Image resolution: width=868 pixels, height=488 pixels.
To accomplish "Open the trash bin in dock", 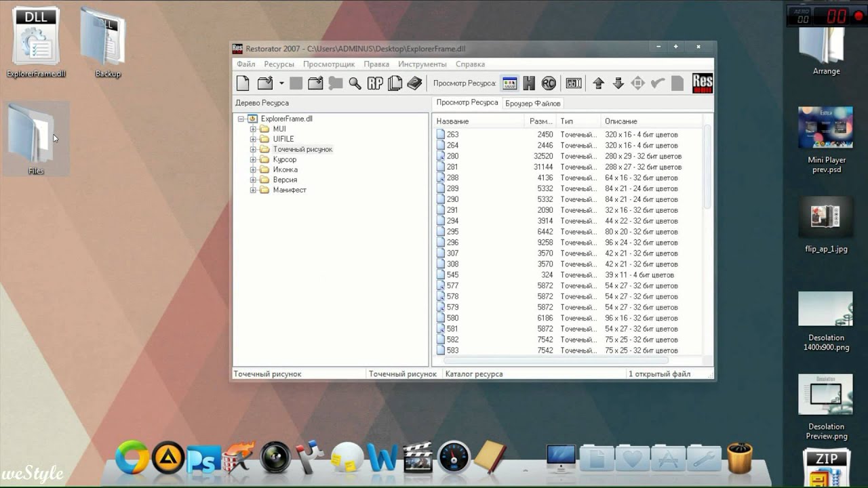I will point(740,459).
